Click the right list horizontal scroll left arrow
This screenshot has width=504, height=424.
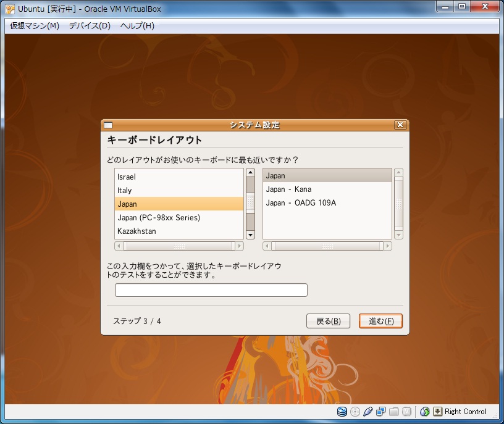point(267,246)
